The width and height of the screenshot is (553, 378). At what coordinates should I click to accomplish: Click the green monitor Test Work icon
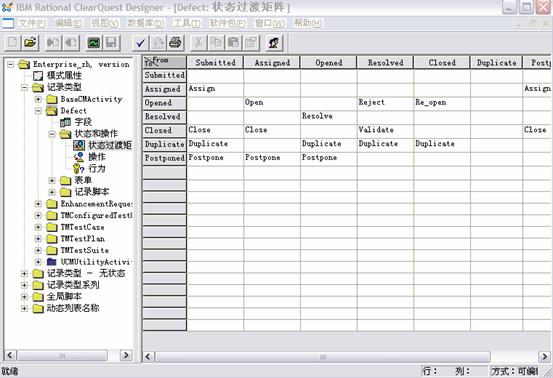(x=94, y=43)
